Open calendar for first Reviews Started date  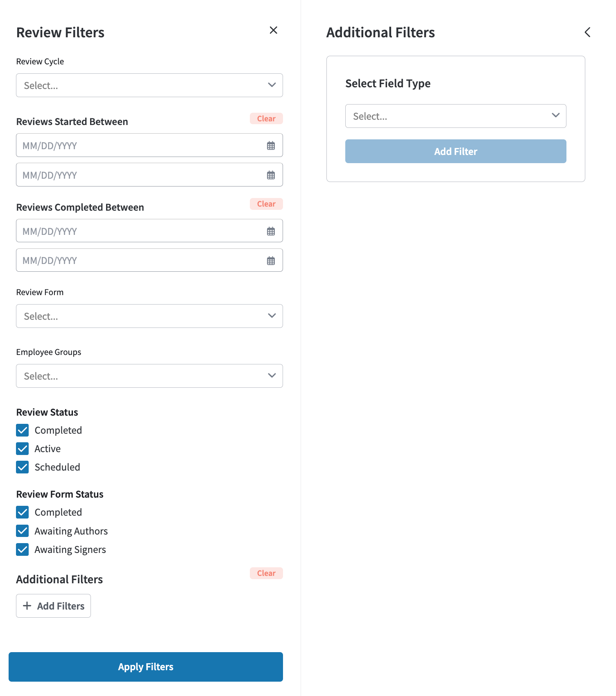pyautogui.click(x=271, y=146)
